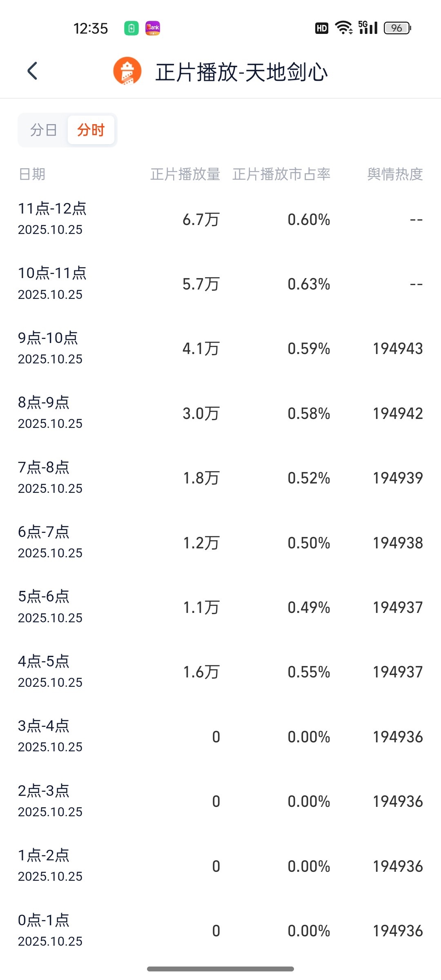
Task: Switch to the 分日 daily view
Action: point(43,130)
